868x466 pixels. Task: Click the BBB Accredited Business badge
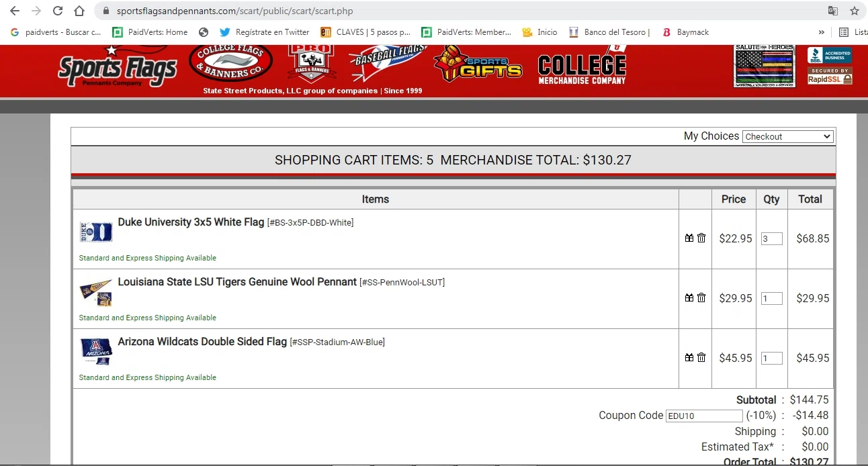[x=830, y=55]
